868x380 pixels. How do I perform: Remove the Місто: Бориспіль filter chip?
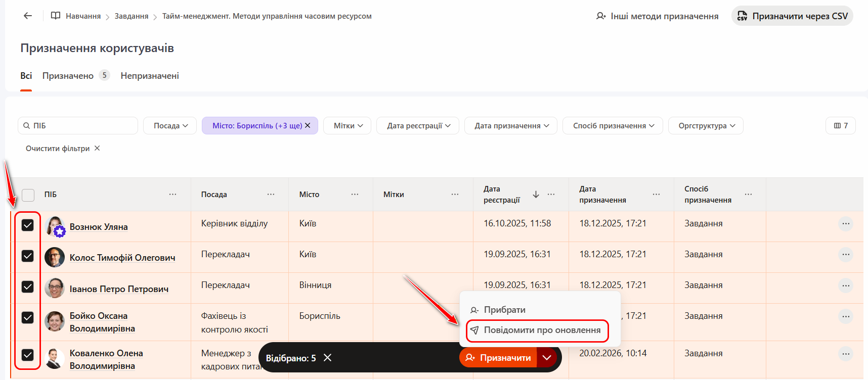(308, 126)
